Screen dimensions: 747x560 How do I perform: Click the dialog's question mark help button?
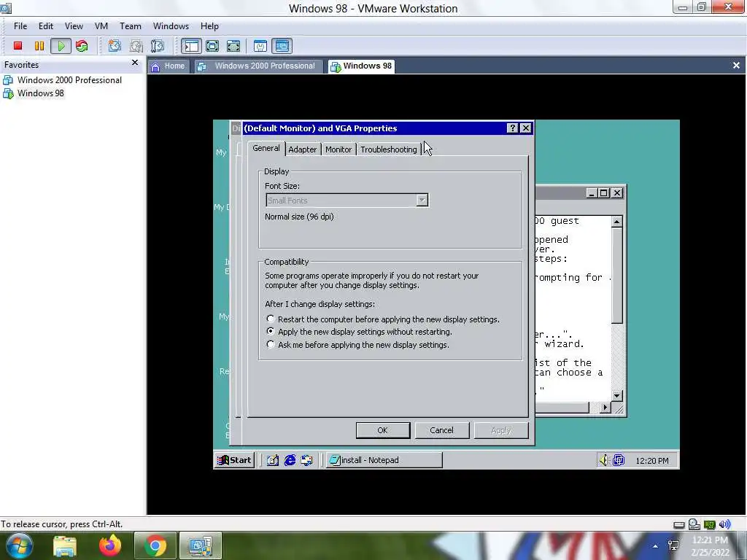(x=512, y=128)
